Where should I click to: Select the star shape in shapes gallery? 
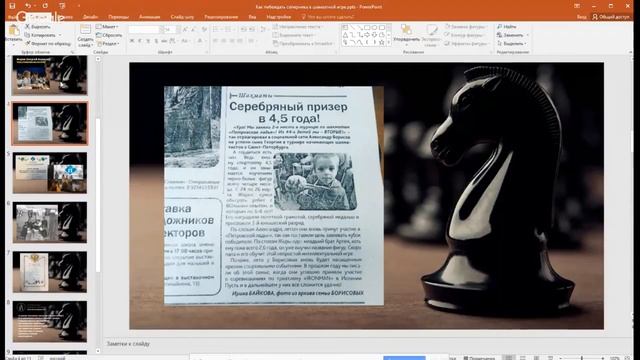(382, 42)
